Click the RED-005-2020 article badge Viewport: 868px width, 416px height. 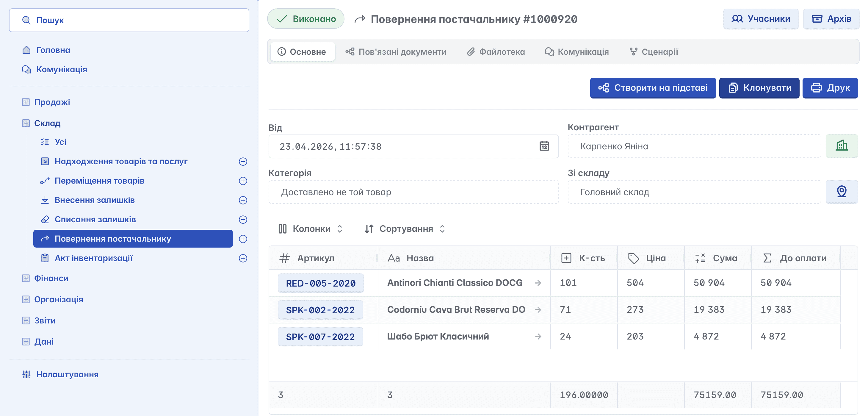tap(320, 283)
